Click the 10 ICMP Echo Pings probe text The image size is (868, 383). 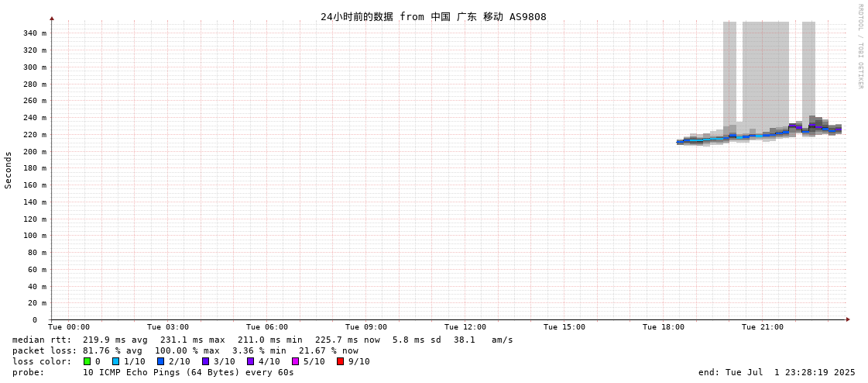(188, 372)
